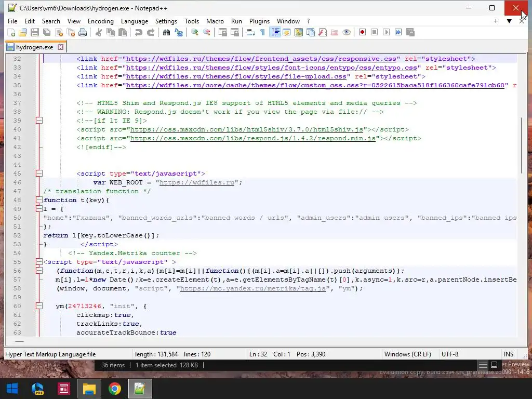The image size is (532, 399).
Task: Open the Plugins menu
Action: tap(259, 21)
